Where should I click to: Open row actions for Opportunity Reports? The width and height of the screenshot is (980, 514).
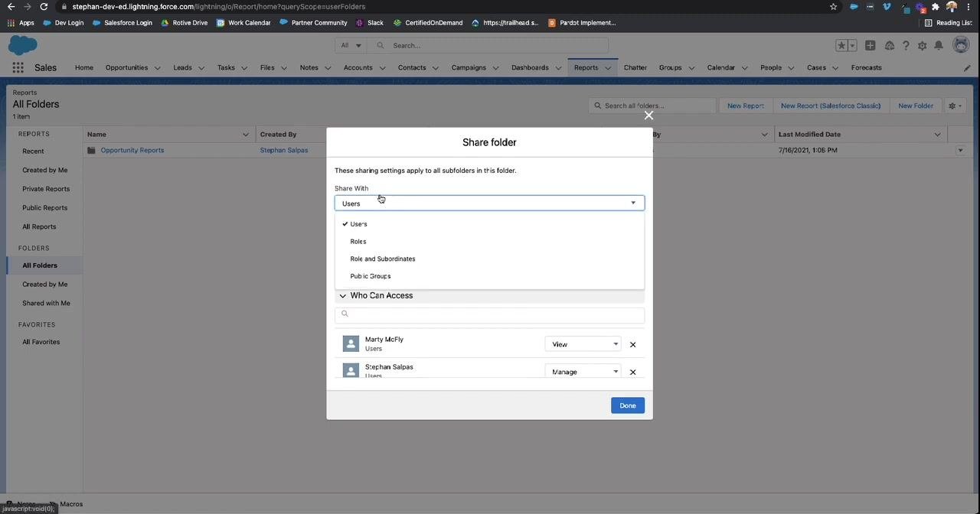tap(960, 151)
